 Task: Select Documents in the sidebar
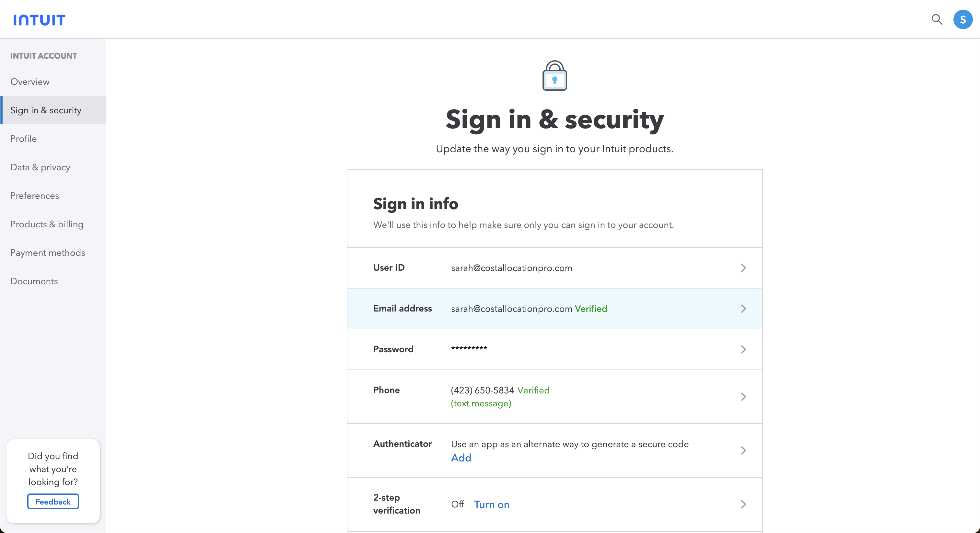[x=34, y=281]
